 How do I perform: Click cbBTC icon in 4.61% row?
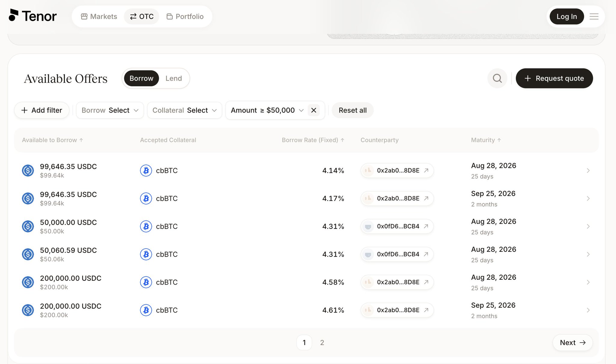point(146,310)
